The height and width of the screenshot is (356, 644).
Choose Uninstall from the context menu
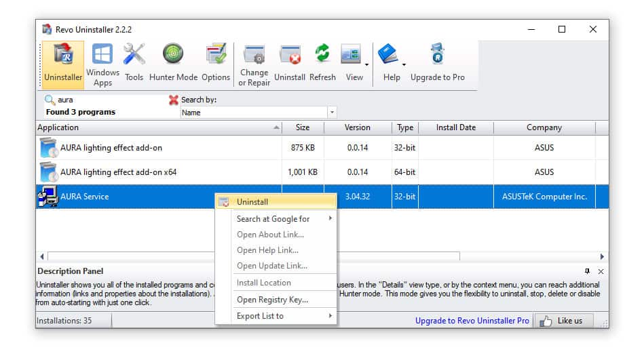[276, 202]
